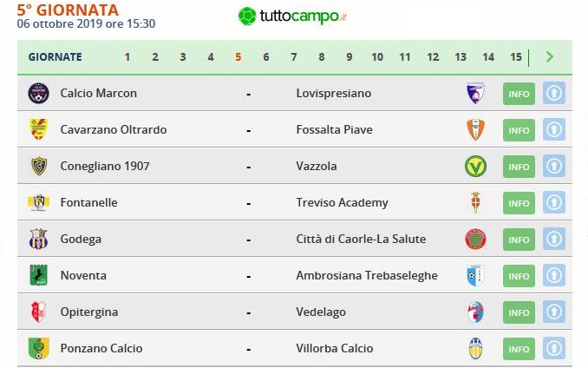
Task: Click the blue arrow icon in Fontanelle row
Action: (x=554, y=202)
